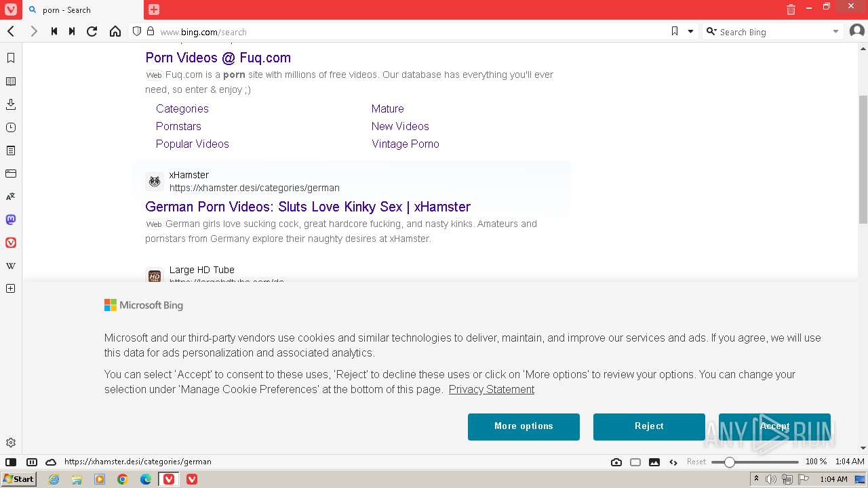The width and height of the screenshot is (868, 488).
Task: Reload the current page
Action: tap(92, 31)
